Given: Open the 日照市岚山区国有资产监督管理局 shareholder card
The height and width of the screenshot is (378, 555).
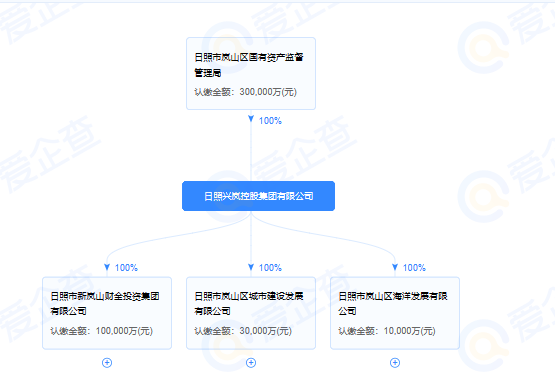Looking at the screenshot, I should tap(251, 74).
